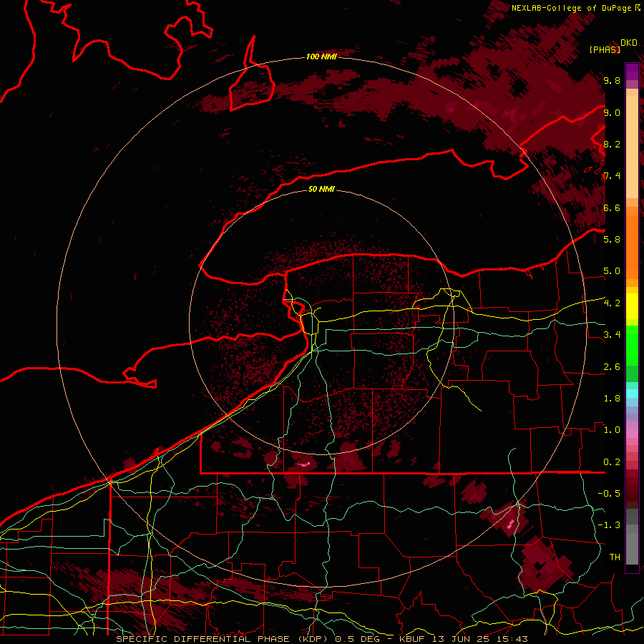Click the cyan band of color bar
Screen dimensions: 644x644
pos(632,393)
